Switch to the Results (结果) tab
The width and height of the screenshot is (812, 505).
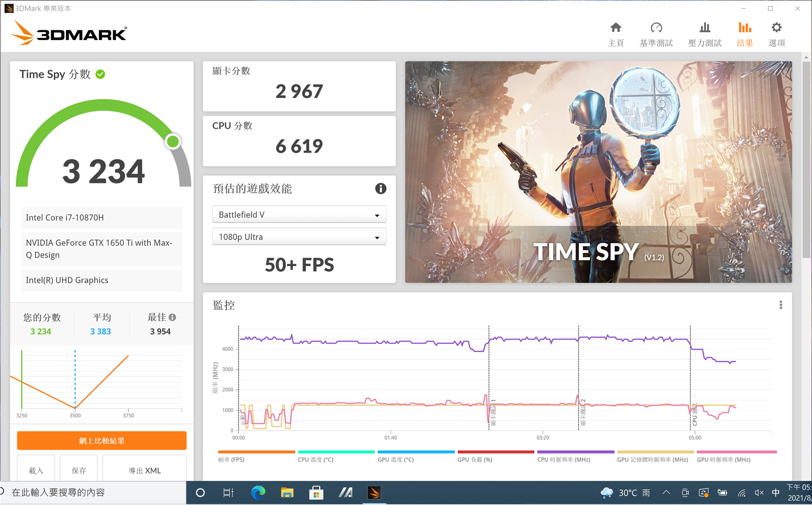[745, 34]
